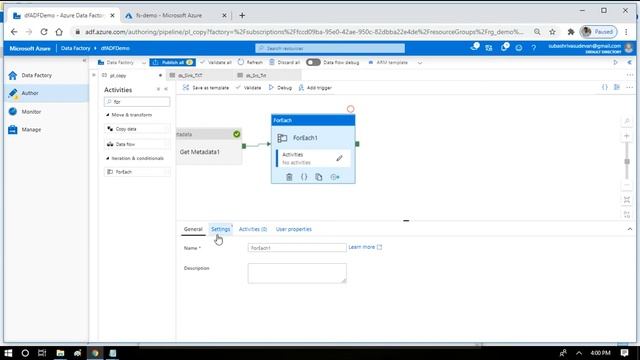This screenshot has width=640, height=360.
Task: Open pipeline properties panel icon
Action: (x=617, y=87)
